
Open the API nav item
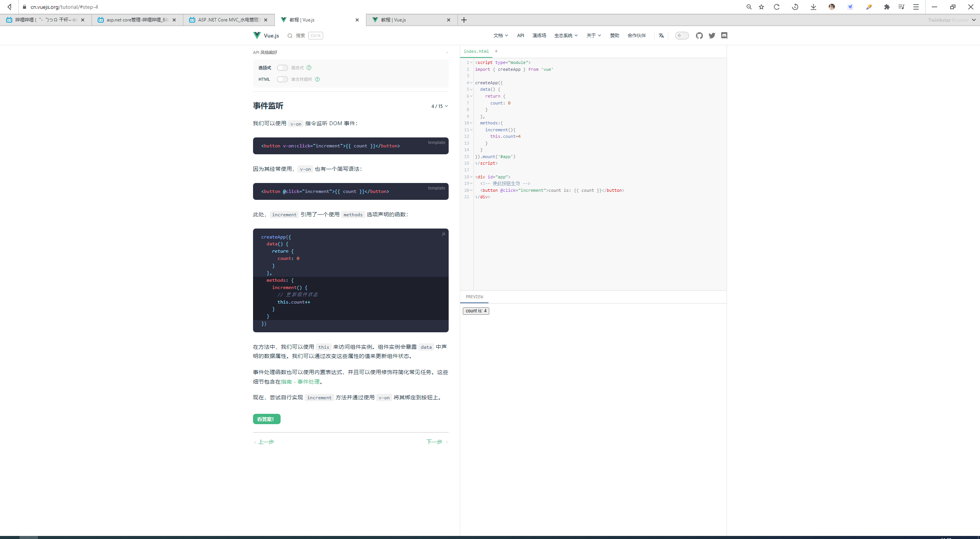pos(521,36)
